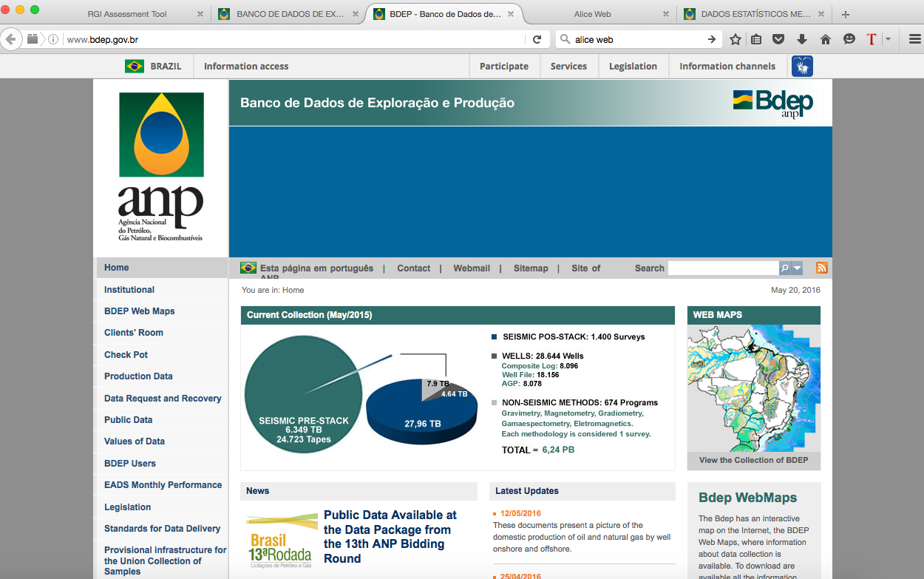Image resolution: width=924 pixels, height=579 pixels.
Task: Go to Clients' Room
Action: 134,333
